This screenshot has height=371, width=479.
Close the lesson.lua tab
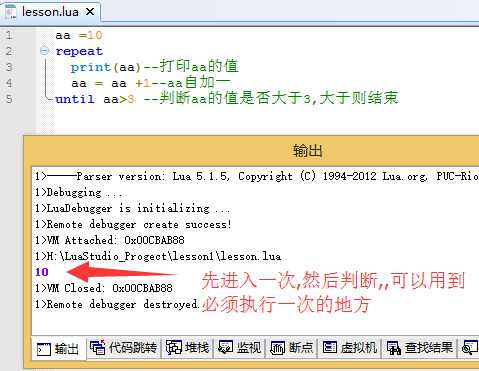[90, 12]
